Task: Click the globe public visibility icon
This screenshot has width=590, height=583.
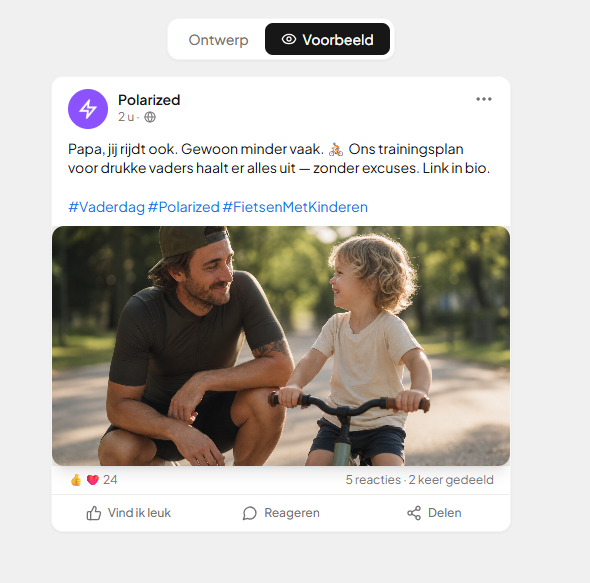Action: coord(150,117)
